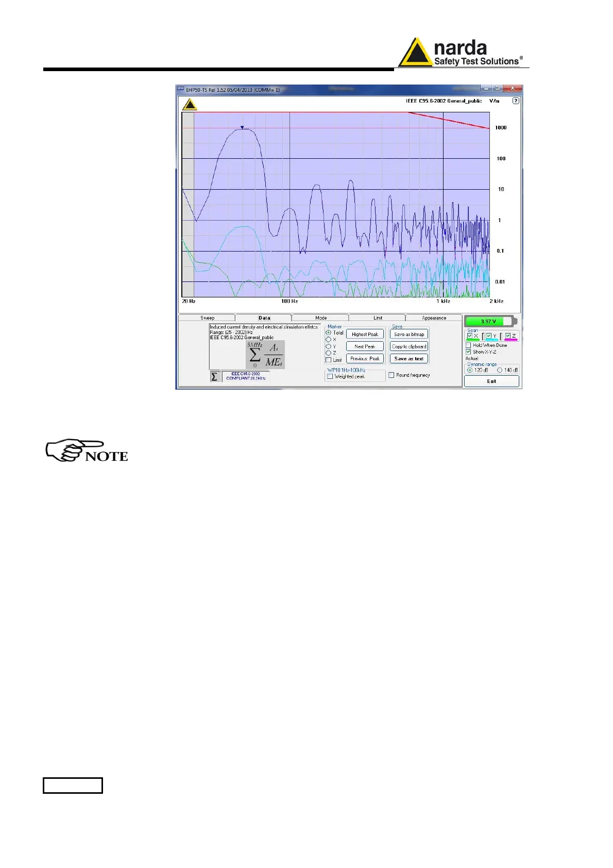Minimize the EHP50-TS window
This screenshot has height=868, width=613.
[x=486, y=89]
